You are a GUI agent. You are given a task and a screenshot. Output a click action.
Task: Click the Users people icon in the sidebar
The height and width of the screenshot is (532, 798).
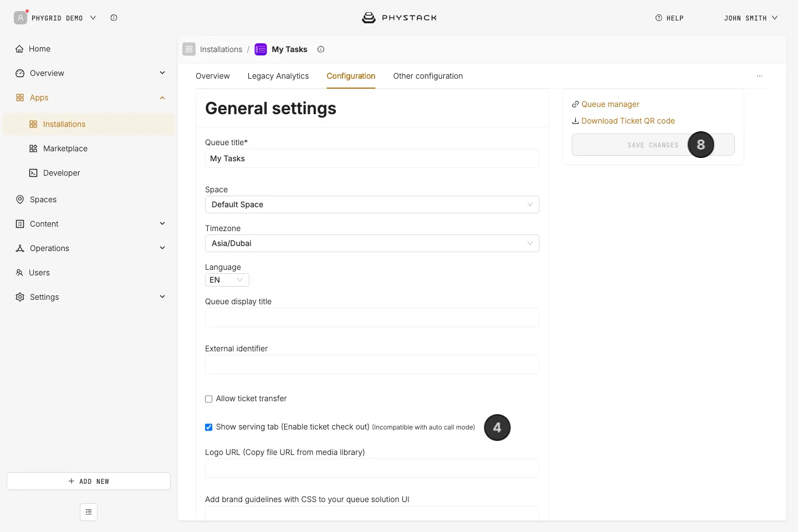click(19, 273)
